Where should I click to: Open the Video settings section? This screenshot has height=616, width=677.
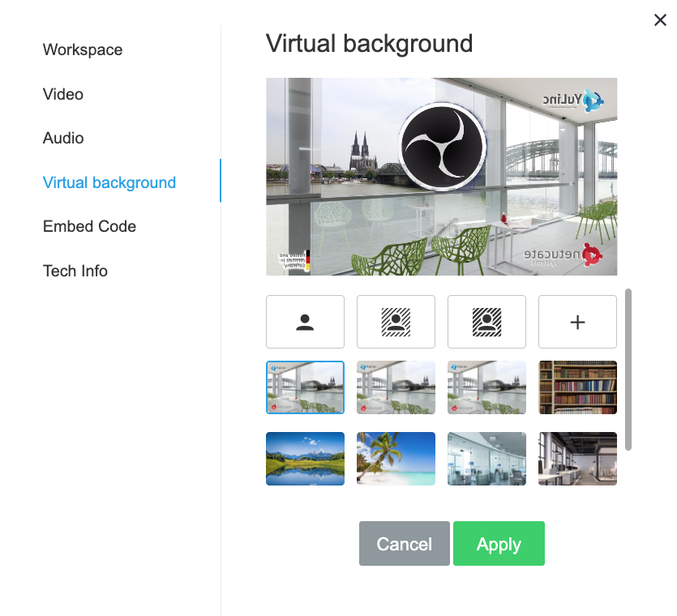[63, 94]
